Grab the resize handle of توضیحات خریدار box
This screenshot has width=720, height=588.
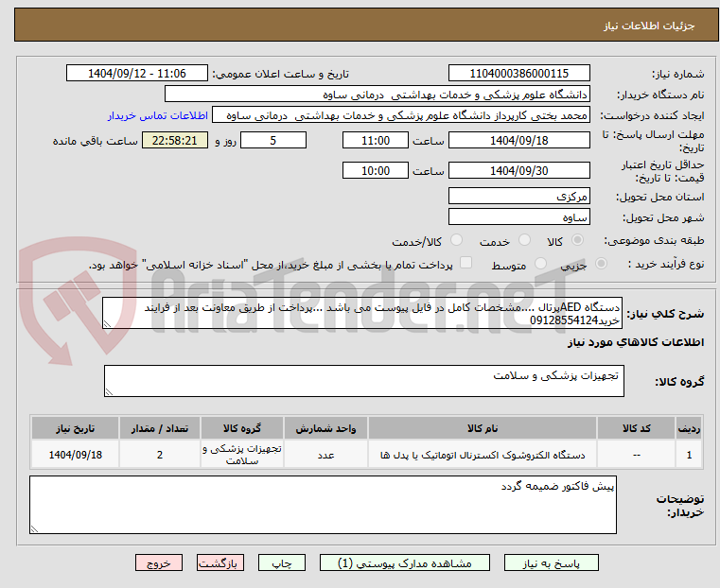tap(34, 528)
